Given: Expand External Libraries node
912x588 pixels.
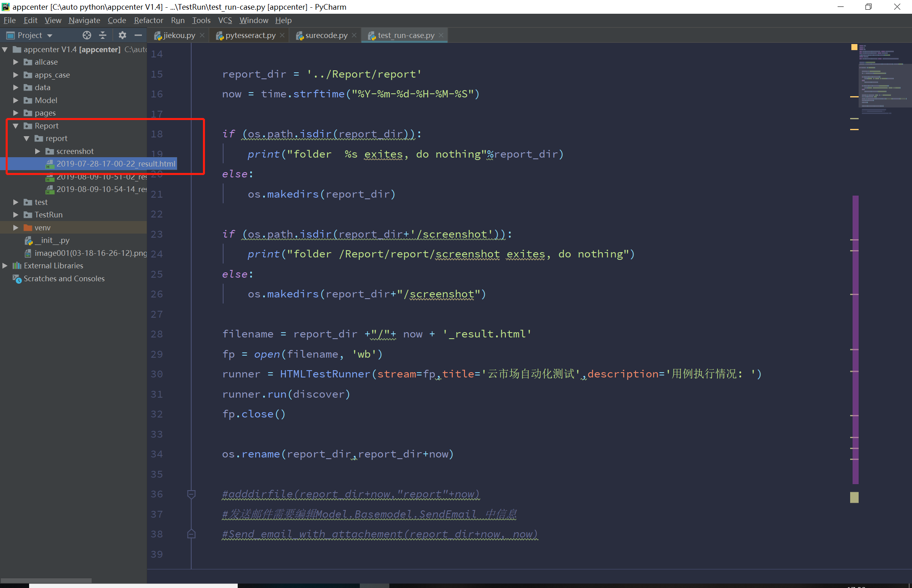Looking at the screenshot, I should pos(5,266).
